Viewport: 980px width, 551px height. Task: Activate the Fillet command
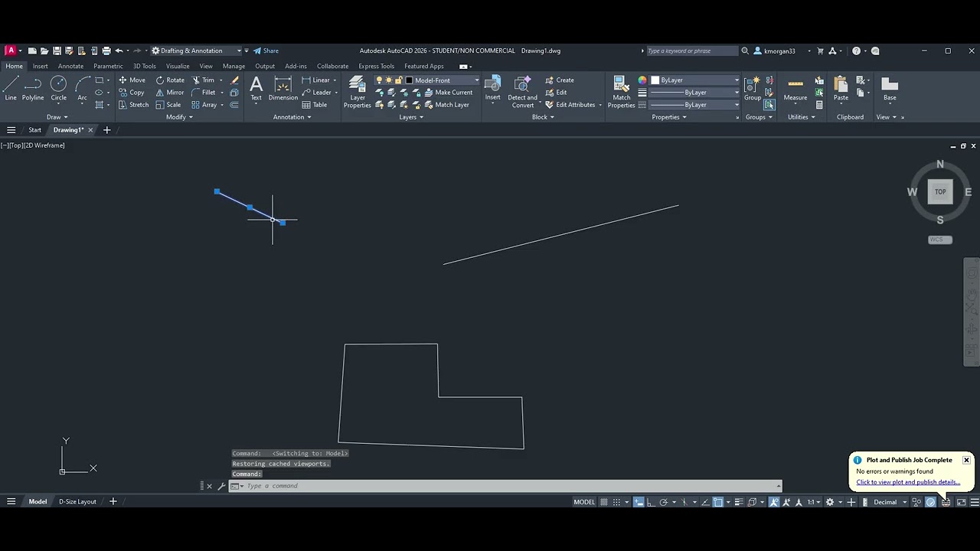pyautogui.click(x=203, y=92)
